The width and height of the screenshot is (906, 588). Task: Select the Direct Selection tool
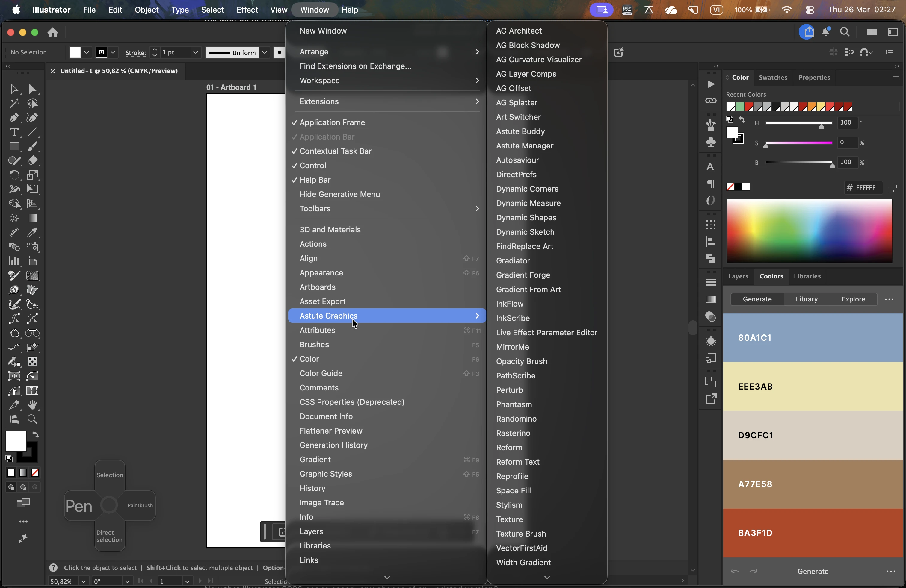32,89
